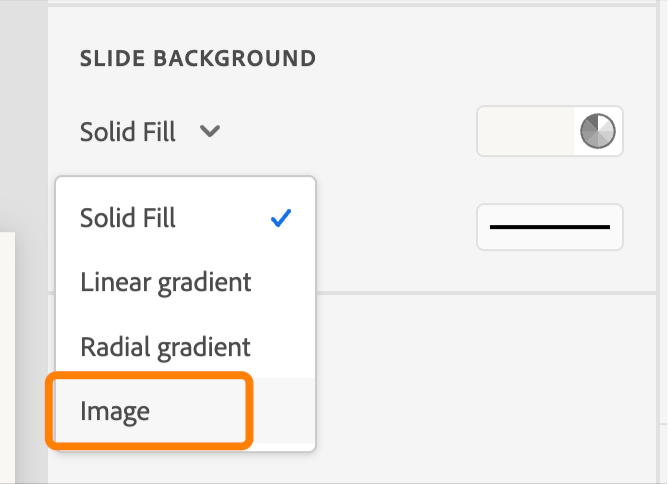Image resolution: width=668 pixels, height=484 pixels.
Task: Click the Solid Fill label text above the list
Action: coord(128,131)
